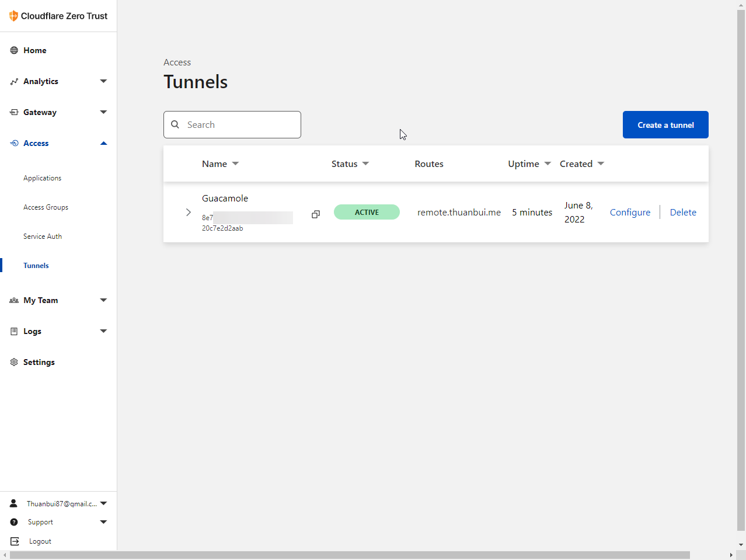Click the My Team people icon
Image resolution: width=746 pixels, height=560 pixels.
[14, 300]
